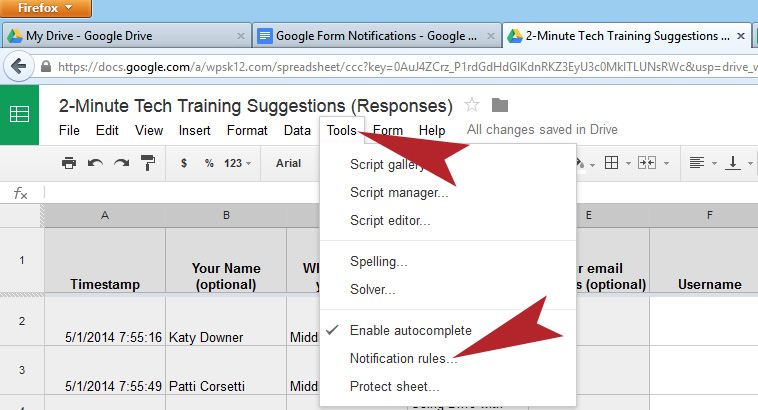
Task: Open the Help menu
Action: click(x=432, y=131)
